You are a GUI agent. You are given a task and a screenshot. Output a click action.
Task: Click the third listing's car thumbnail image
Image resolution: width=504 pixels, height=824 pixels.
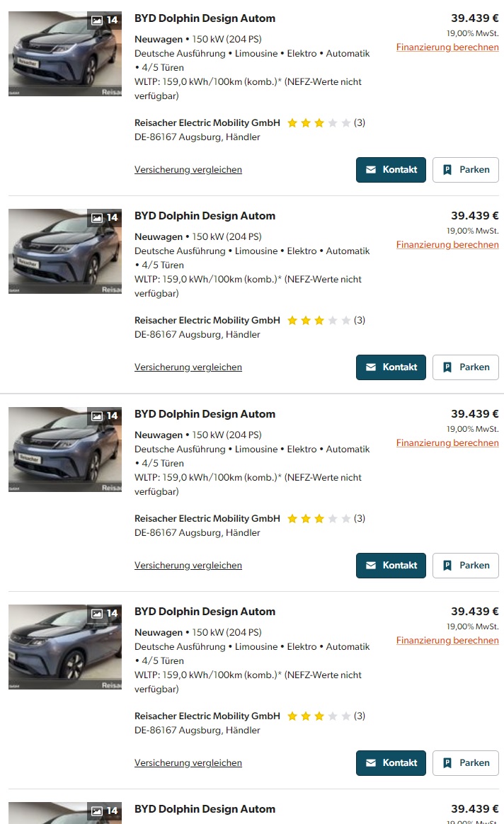[x=64, y=450]
